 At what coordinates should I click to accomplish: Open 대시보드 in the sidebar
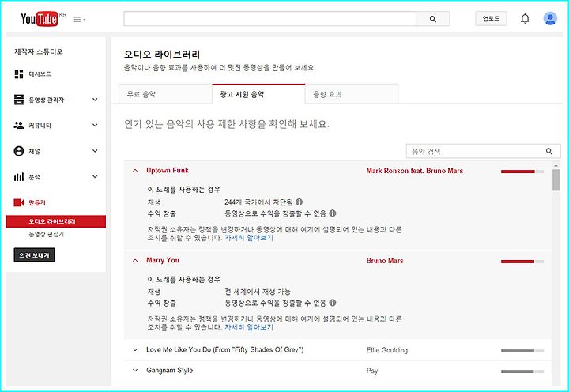tap(40, 74)
